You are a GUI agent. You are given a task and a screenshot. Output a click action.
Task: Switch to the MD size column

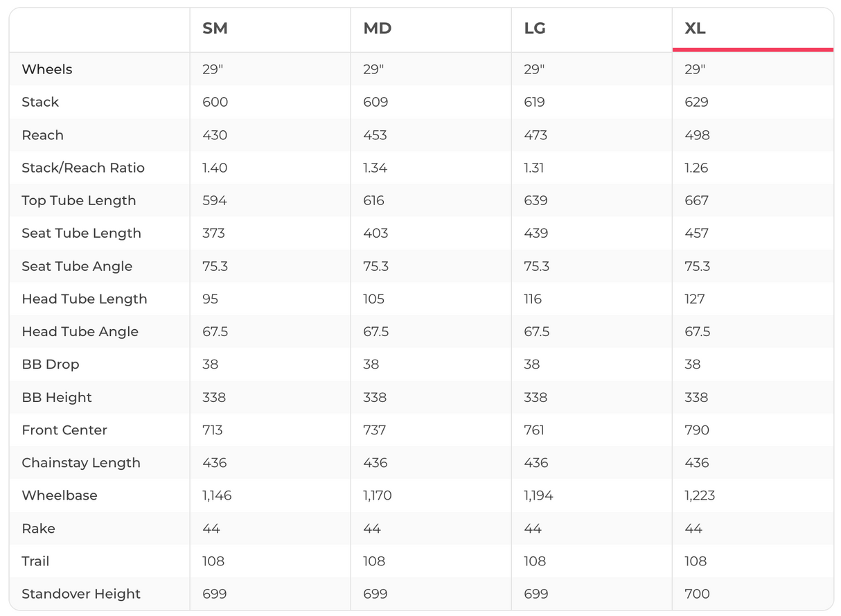coord(378,28)
